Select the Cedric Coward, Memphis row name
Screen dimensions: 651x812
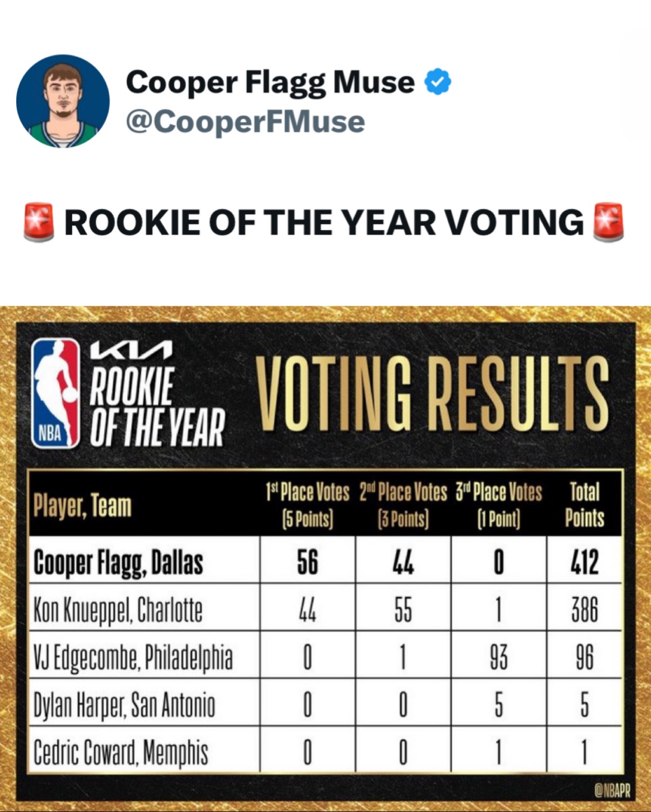click(121, 752)
